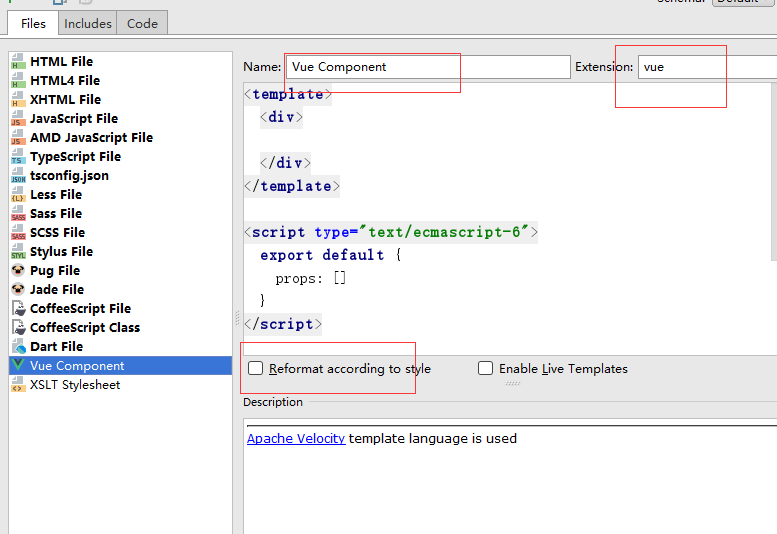Screen dimensions: 777x534
Task: Click the XHTML File template icon
Action: 18,100
